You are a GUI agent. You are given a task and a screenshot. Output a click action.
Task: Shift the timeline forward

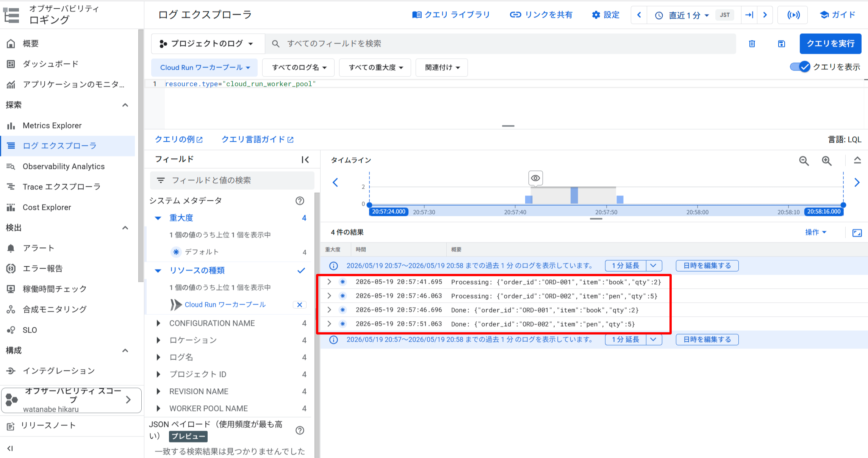click(857, 183)
